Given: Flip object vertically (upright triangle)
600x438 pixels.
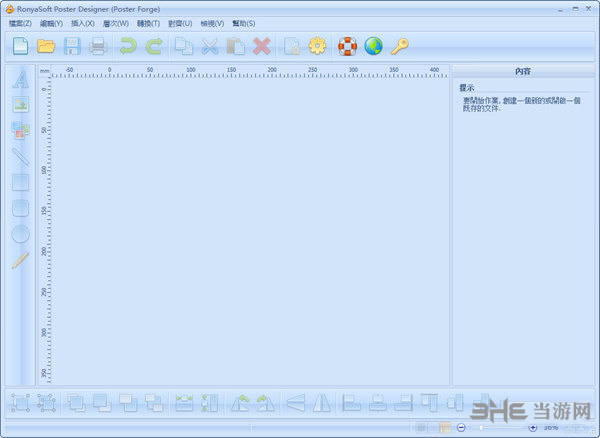Looking at the screenshot, I should pyautogui.click(x=322, y=403).
